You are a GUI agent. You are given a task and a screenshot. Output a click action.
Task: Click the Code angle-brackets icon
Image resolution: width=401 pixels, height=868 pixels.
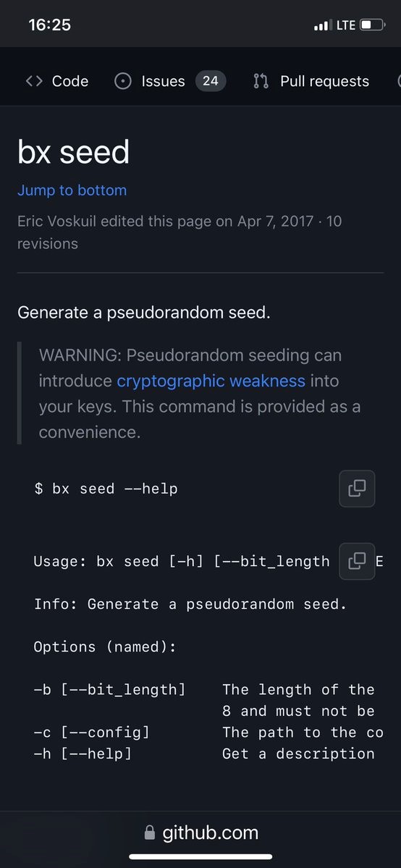click(x=34, y=81)
